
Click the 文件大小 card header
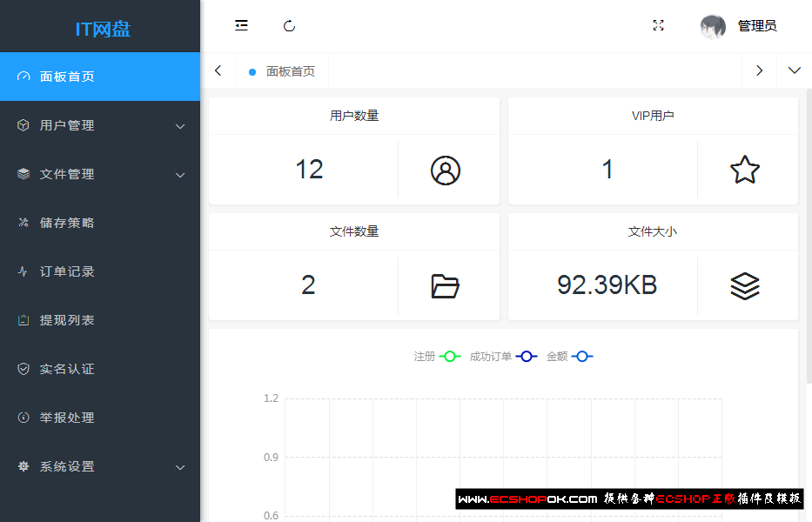point(653,231)
